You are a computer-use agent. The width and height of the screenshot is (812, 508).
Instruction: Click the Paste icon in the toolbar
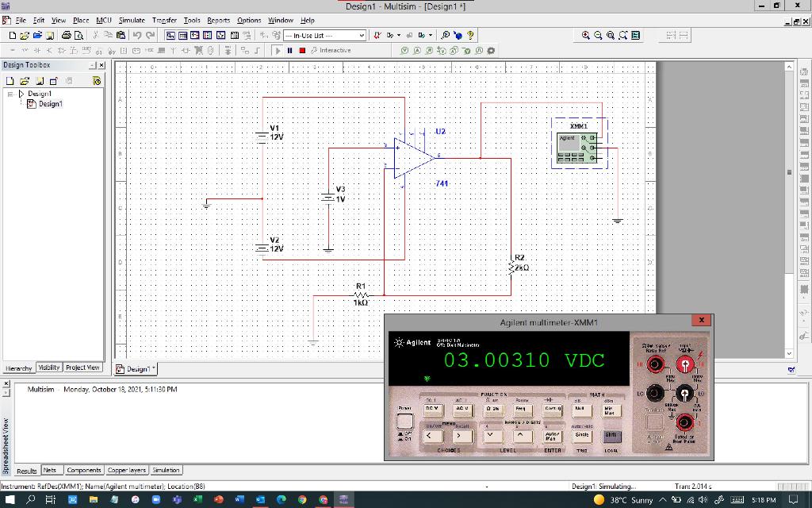pos(120,35)
